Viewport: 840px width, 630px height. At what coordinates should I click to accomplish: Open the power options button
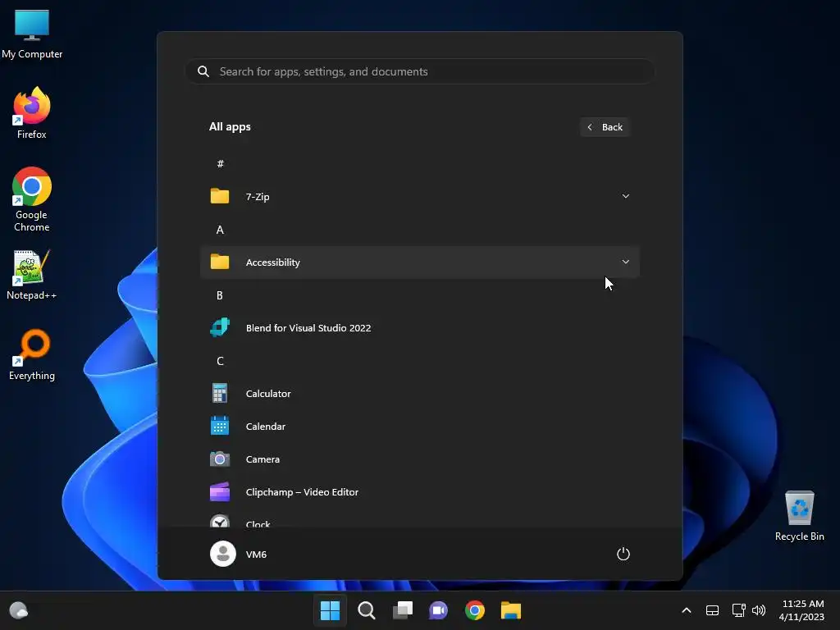[x=623, y=554]
